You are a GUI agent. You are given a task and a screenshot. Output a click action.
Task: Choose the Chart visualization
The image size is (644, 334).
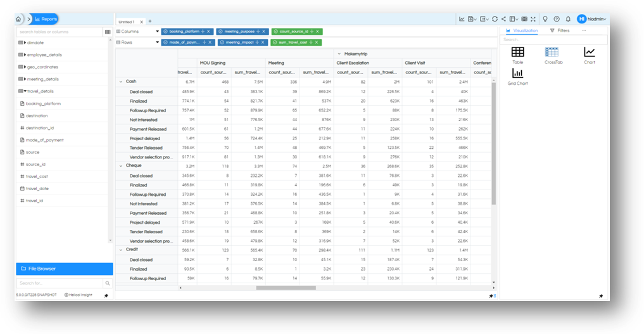[x=590, y=56]
